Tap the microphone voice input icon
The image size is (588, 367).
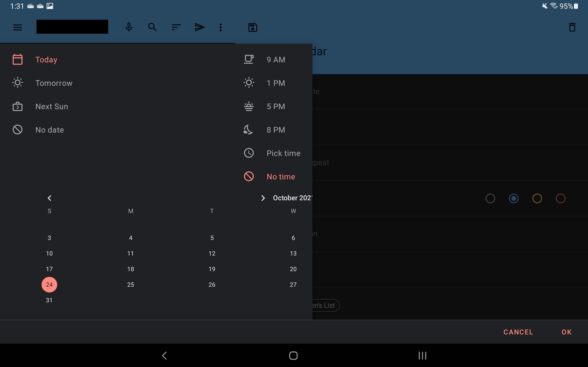[x=129, y=27]
